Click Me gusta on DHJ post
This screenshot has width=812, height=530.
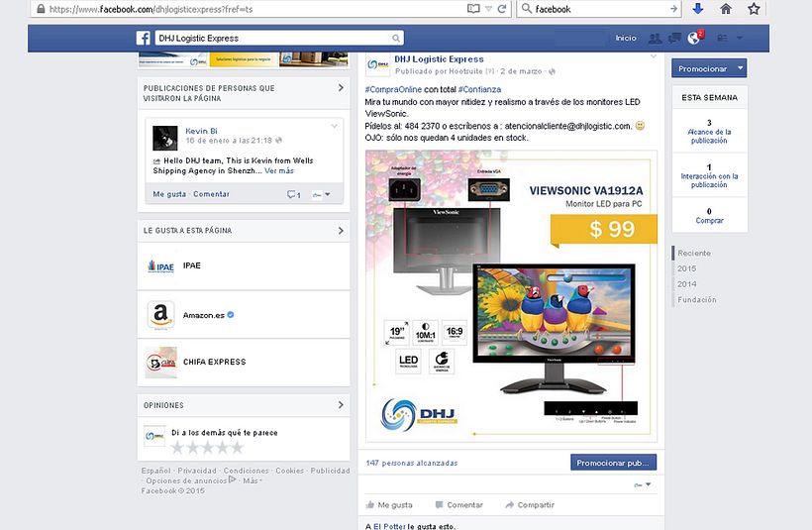tap(389, 504)
